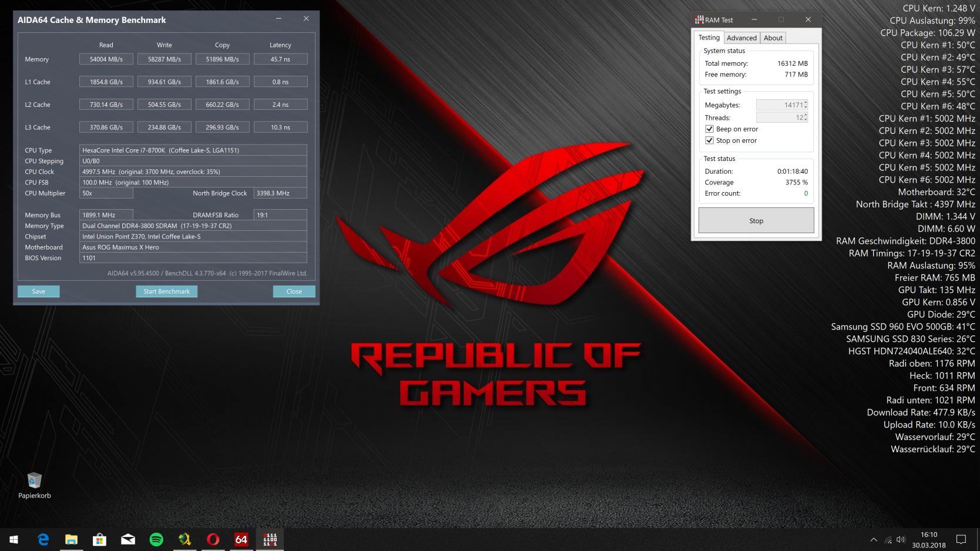
Task: Open the Action Center notifications icon
Action: [961, 539]
